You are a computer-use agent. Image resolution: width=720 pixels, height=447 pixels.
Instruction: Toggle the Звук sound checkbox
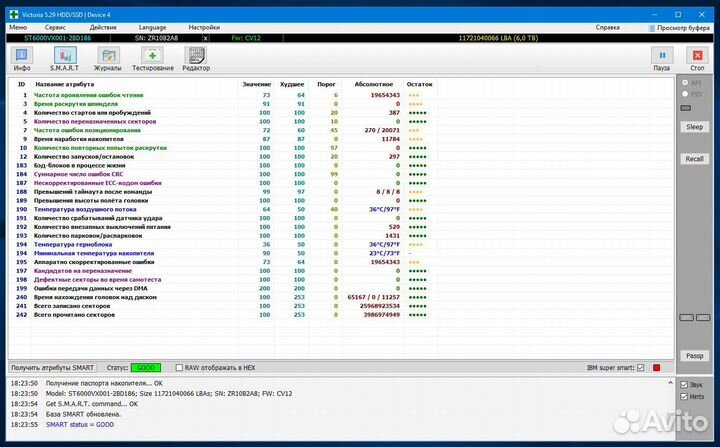[684, 385]
